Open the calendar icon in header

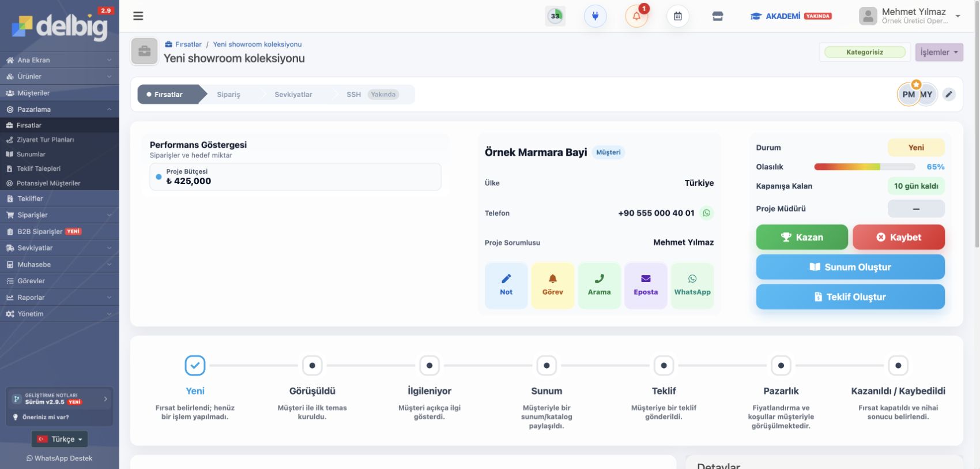coord(678,16)
